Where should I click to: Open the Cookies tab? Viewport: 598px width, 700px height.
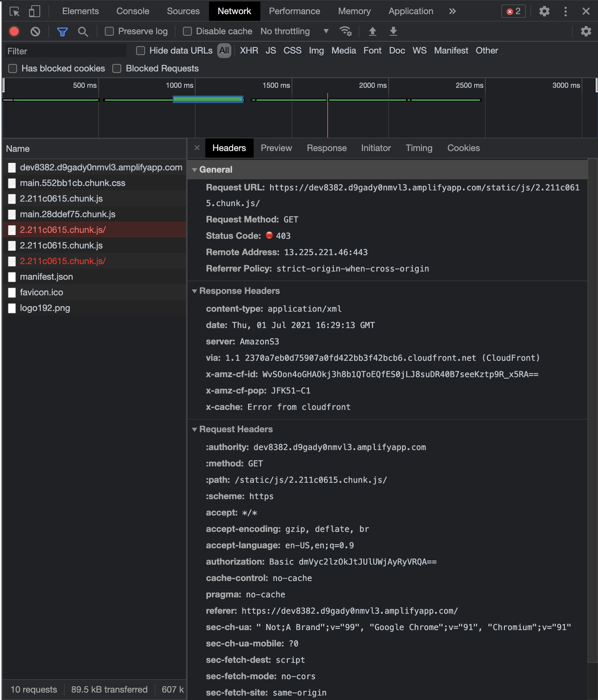463,148
